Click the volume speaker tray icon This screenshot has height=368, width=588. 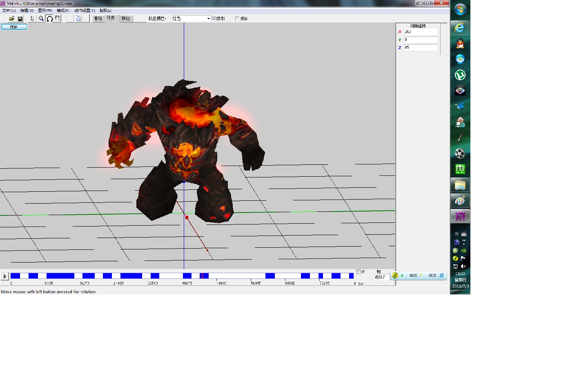(463, 267)
